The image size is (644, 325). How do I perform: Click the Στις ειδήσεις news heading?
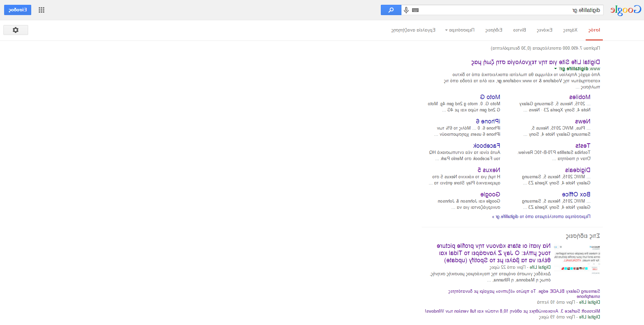pyautogui.click(x=583, y=236)
